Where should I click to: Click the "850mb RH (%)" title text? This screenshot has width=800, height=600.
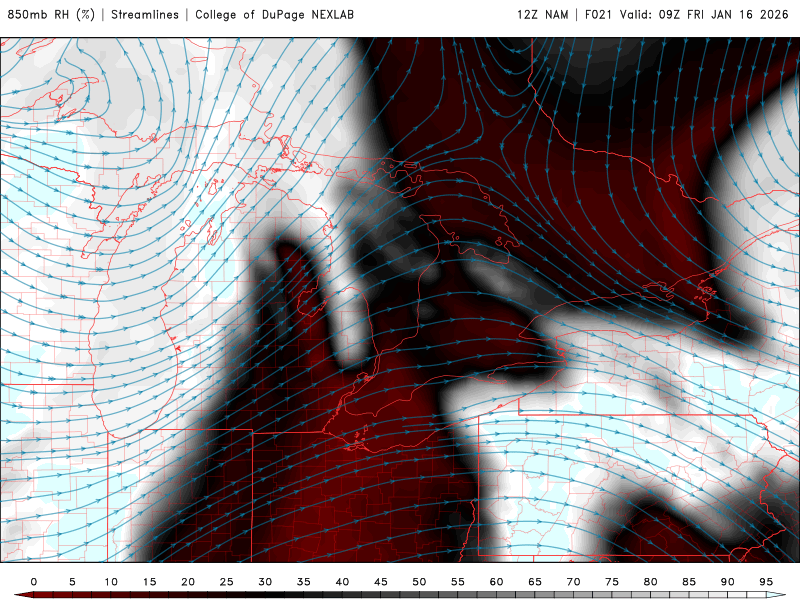point(52,14)
